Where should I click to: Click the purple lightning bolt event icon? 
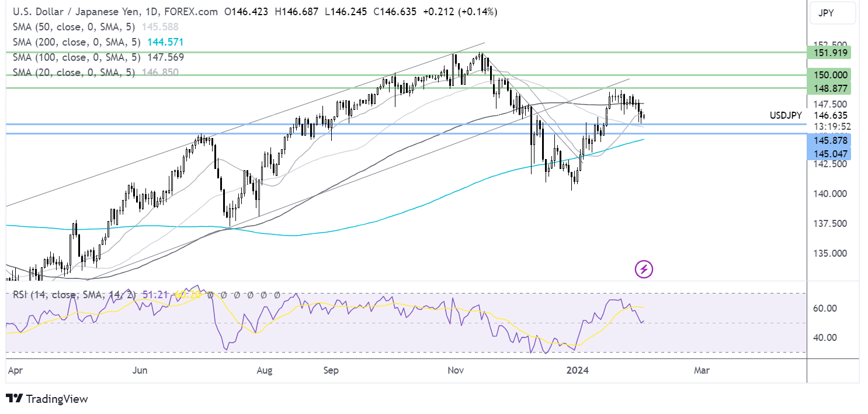click(x=644, y=269)
